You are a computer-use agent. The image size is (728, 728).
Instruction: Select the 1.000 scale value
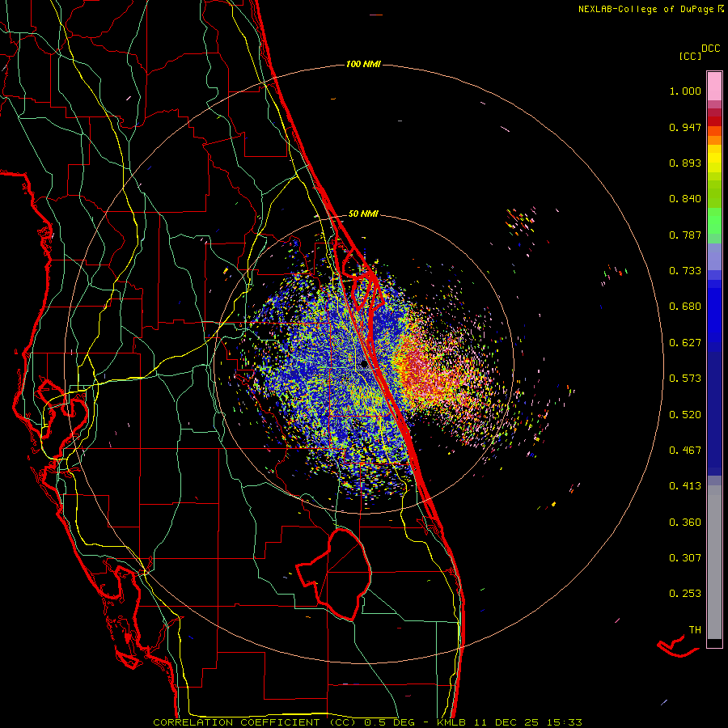pyautogui.click(x=685, y=91)
